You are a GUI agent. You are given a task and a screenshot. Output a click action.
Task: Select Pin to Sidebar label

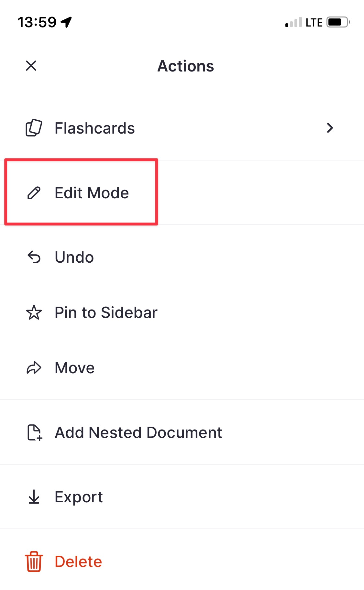click(106, 313)
